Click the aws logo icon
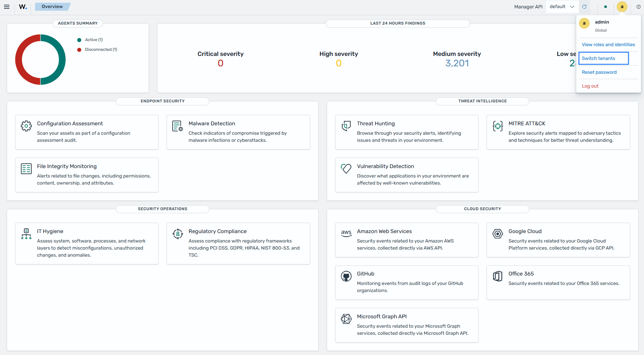The image size is (644, 355). point(346,233)
